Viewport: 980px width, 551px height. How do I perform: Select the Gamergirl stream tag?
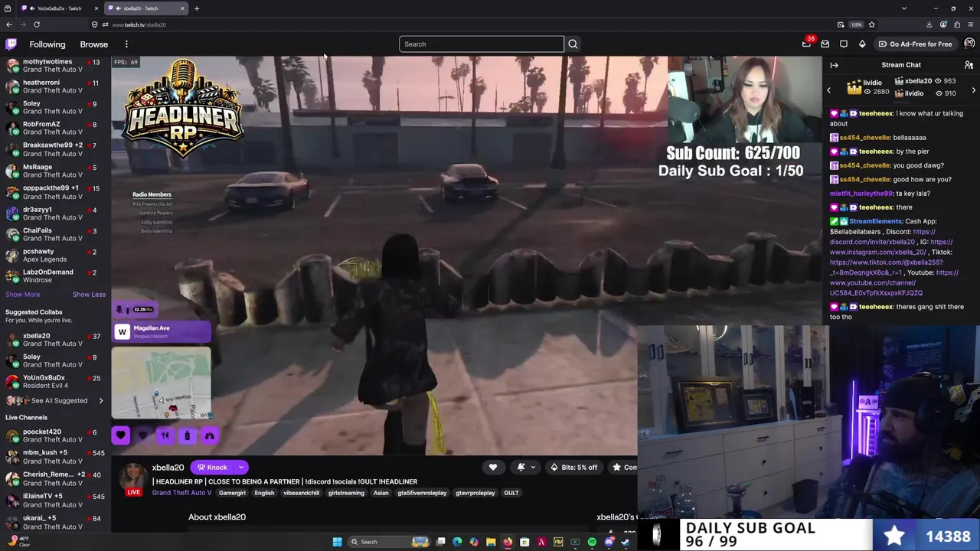232,493
